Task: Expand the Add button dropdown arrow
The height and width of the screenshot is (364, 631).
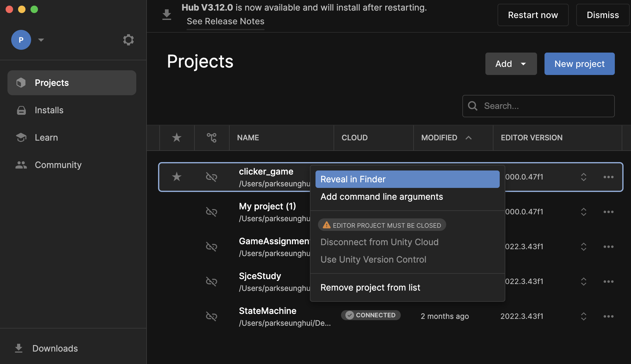Action: [x=523, y=64]
